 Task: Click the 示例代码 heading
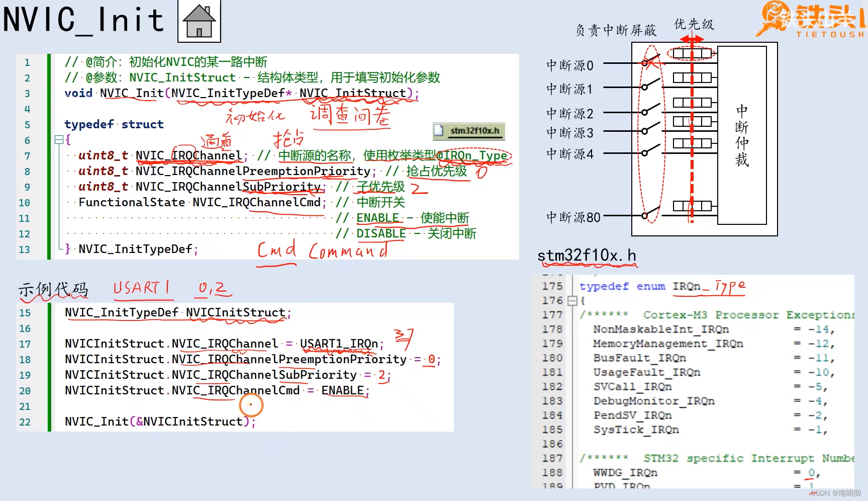tap(53, 289)
